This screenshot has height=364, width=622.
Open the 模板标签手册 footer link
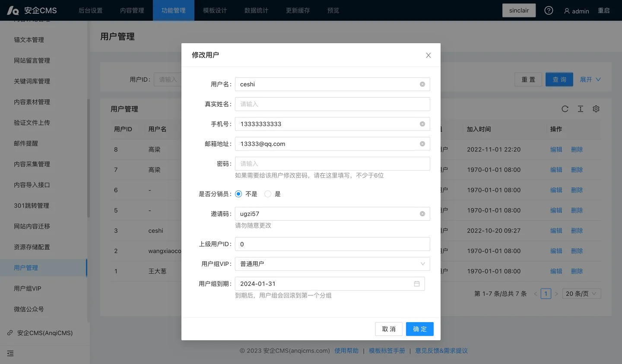[x=387, y=351]
